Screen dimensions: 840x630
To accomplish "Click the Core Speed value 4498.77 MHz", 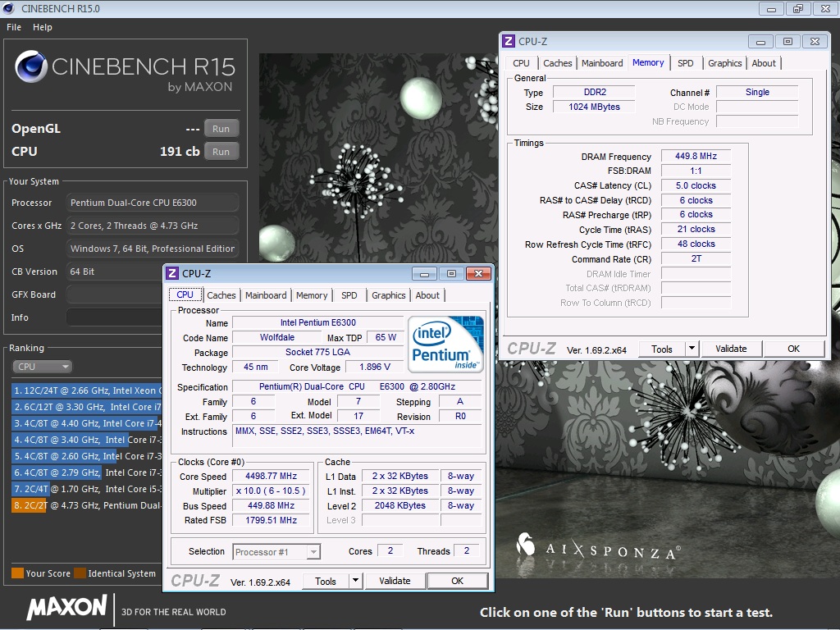I will 271,477.
